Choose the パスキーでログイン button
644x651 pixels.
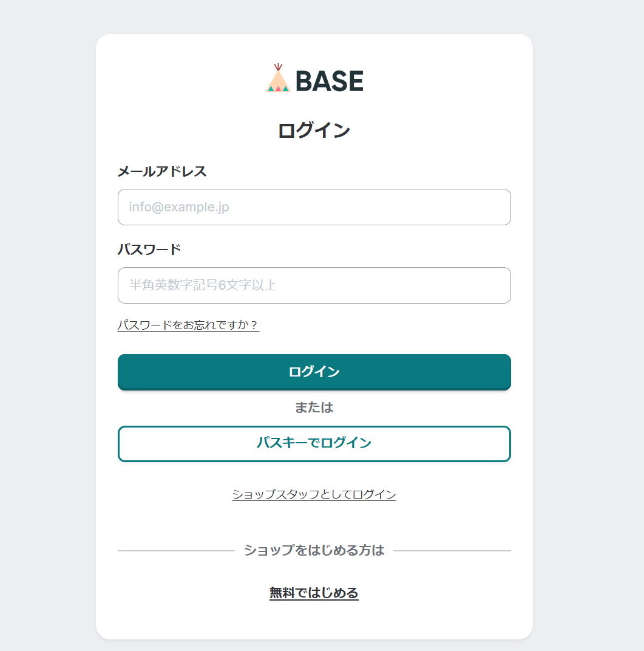coord(314,443)
